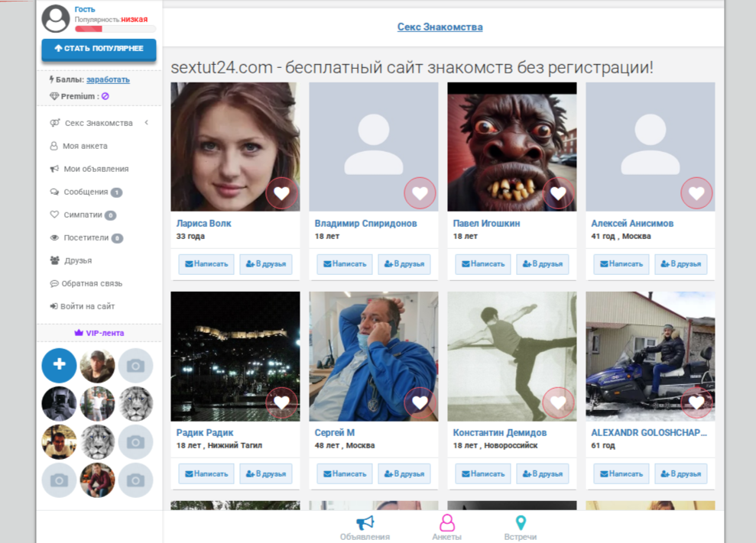Click the Сообщения count badge
The height and width of the screenshot is (543, 756).
coord(116,192)
